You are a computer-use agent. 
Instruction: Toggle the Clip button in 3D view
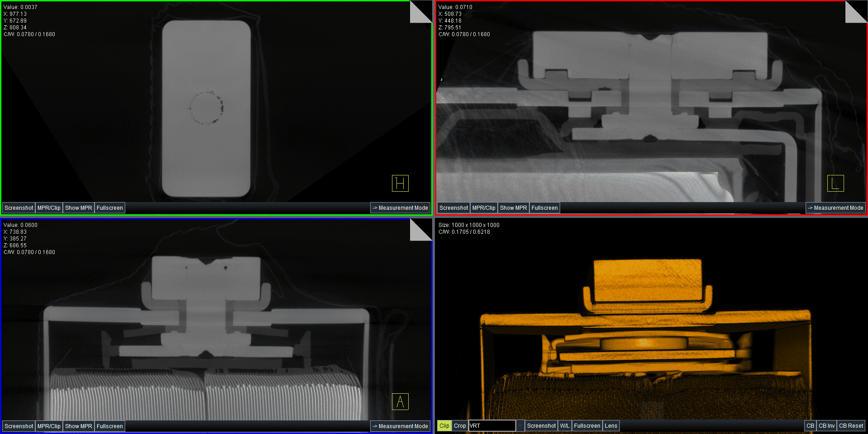point(444,426)
